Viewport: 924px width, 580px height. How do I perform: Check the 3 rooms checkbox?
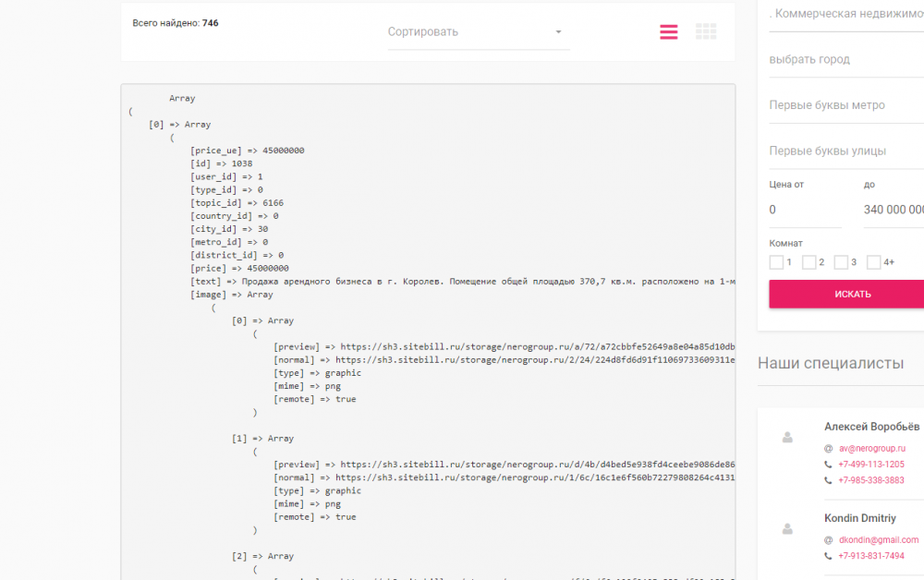(x=841, y=262)
